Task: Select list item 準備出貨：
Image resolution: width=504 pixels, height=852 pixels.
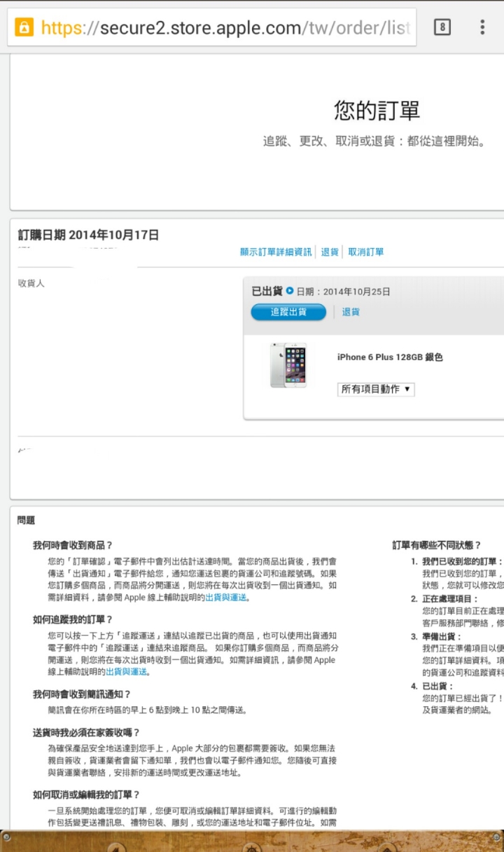Action: coord(441,636)
